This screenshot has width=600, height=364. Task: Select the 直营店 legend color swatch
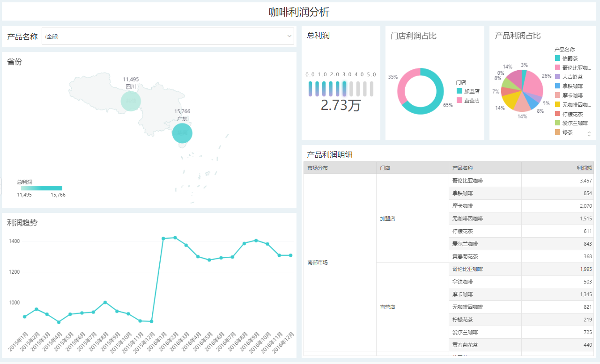coord(459,101)
